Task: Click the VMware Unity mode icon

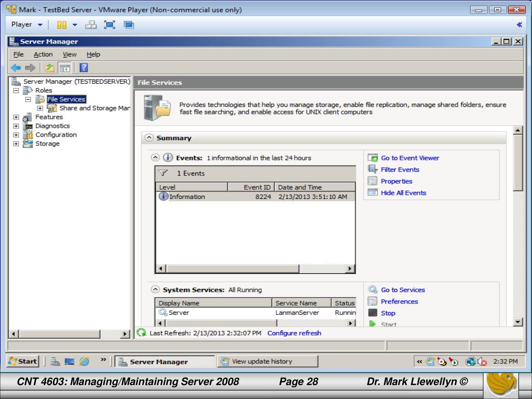Action: tap(129, 25)
